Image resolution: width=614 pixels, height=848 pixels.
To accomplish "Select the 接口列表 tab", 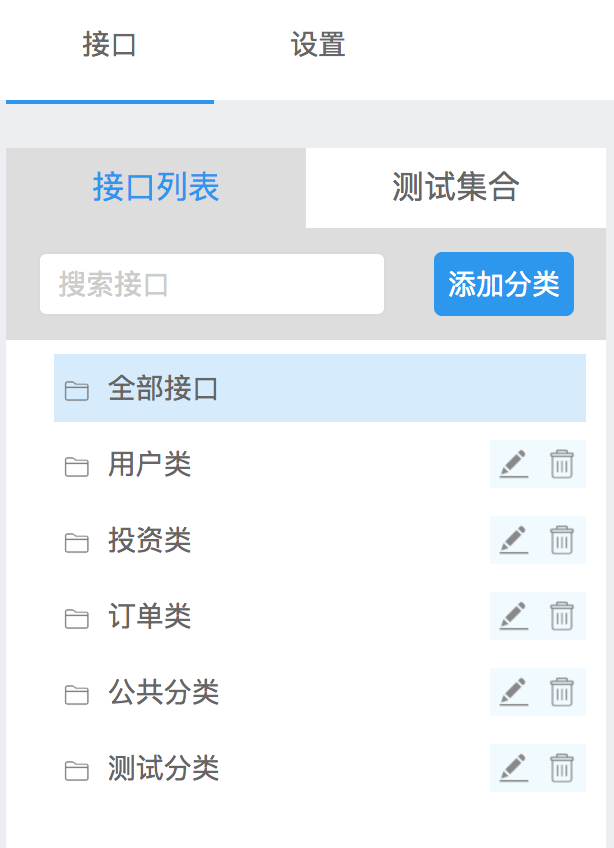I will (x=153, y=188).
